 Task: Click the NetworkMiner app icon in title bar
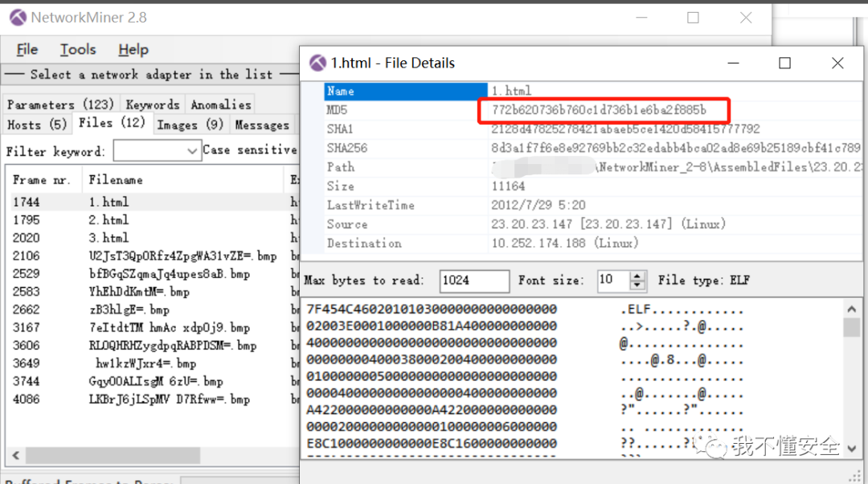18,18
